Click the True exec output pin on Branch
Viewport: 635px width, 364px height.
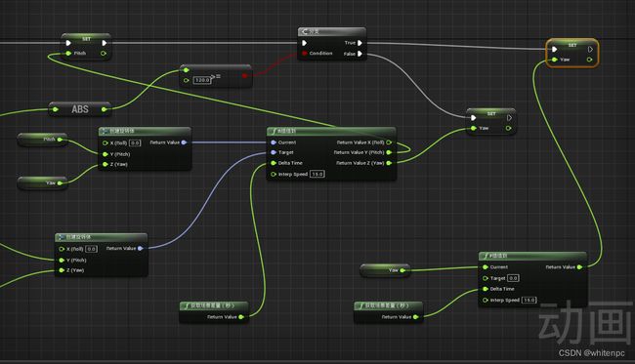click(x=360, y=43)
